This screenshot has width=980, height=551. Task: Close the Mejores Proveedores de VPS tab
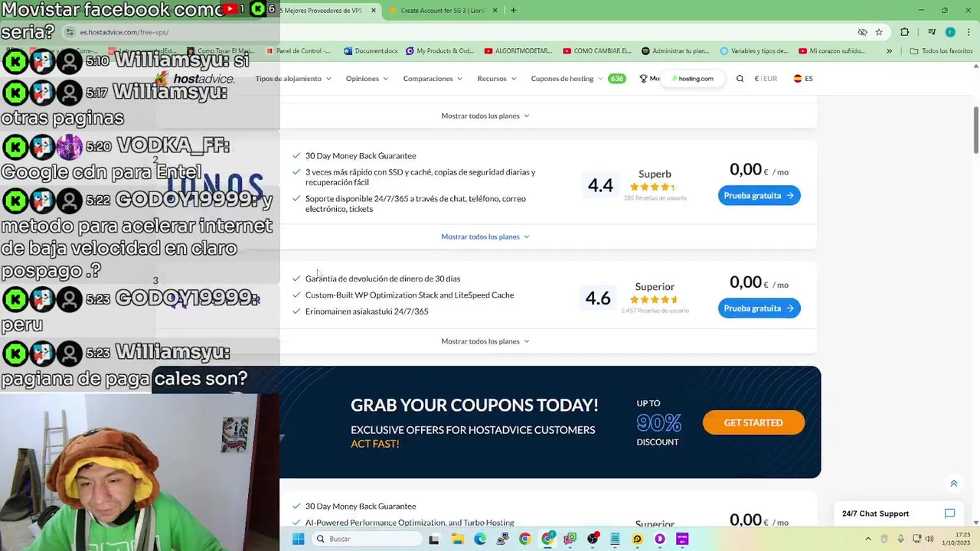pyautogui.click(x=373, y=11)
